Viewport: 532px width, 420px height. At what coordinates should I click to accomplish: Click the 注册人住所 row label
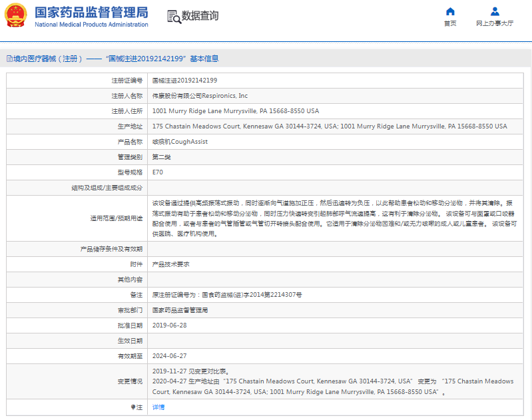127,111
